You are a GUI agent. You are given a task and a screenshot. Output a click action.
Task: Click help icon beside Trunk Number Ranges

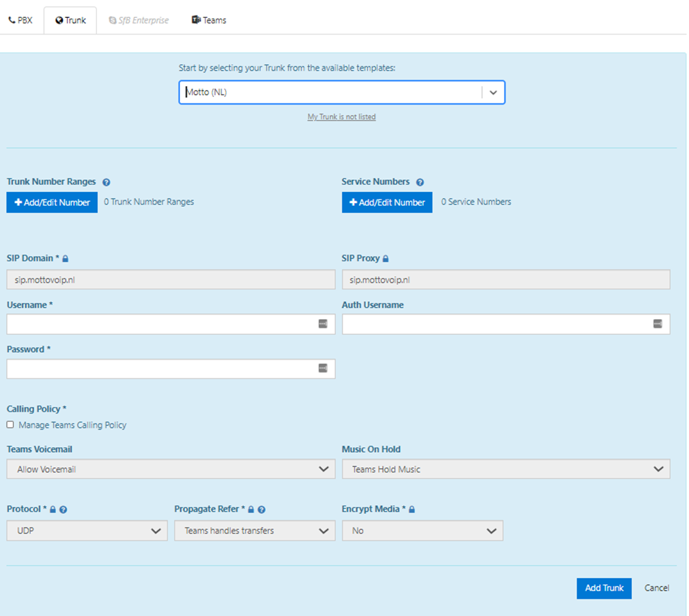coord(106,182)
